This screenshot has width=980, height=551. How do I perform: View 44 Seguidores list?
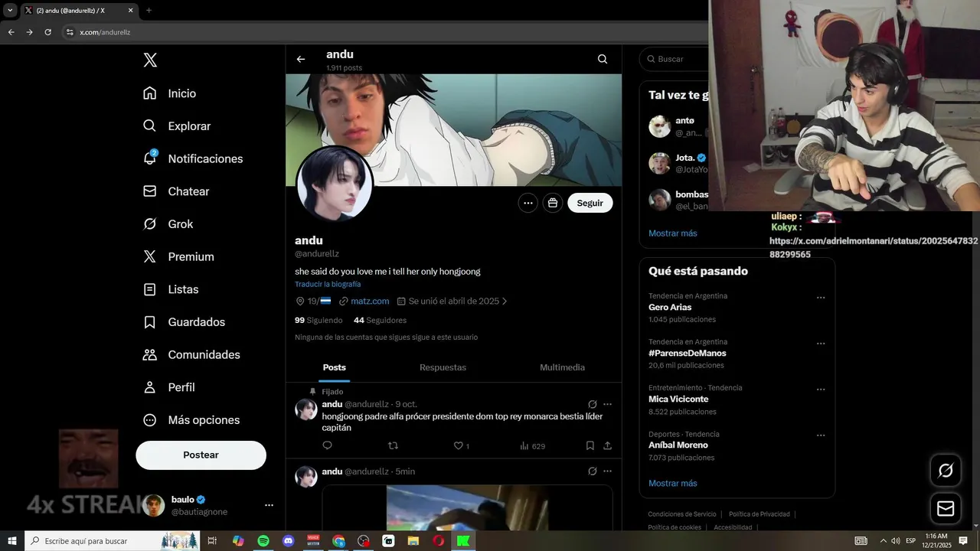coord(380,320)
